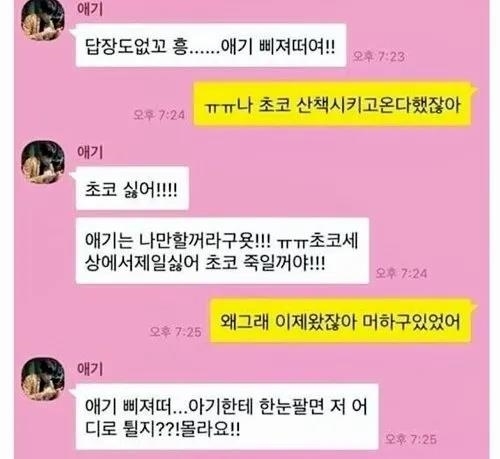Tap the profile picture next to 초코 싫어!!!!
Image resolution: width=500 pixels, height=459 pixels.
(x=43, y=162)
